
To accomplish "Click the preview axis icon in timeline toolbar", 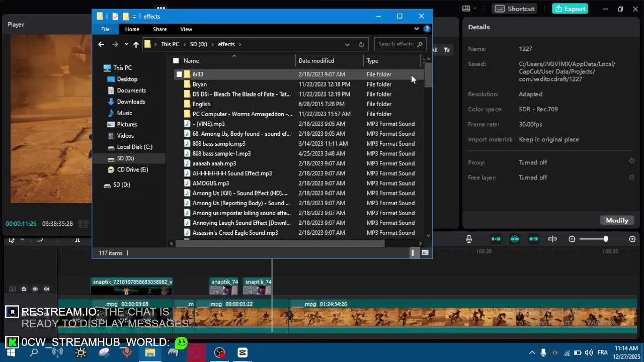I will (552, 239).
